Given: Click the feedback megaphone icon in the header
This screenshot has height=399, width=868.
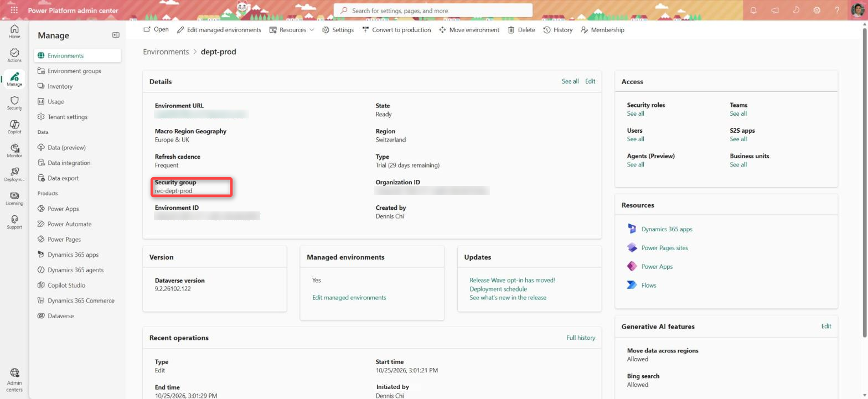Looking at the screenshot, I should pyautogui.click(x=774, y=10).
